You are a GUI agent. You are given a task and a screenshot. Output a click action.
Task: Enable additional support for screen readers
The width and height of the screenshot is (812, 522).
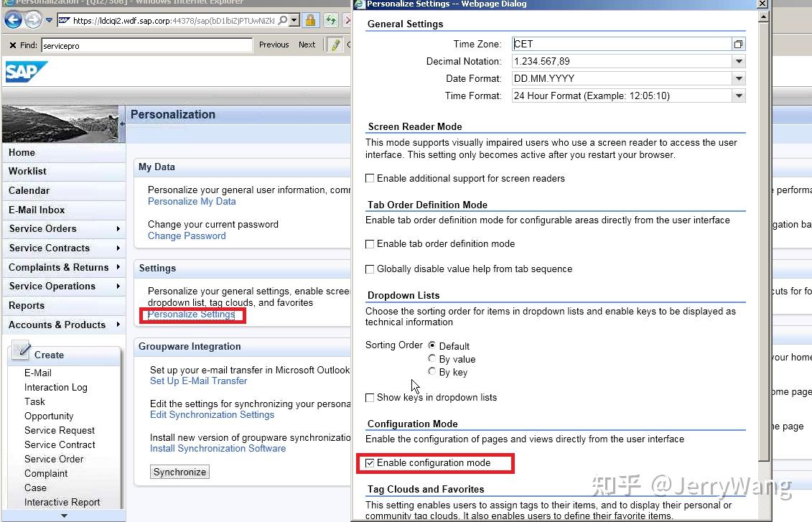pyautogui.click(x=370, y=178)
